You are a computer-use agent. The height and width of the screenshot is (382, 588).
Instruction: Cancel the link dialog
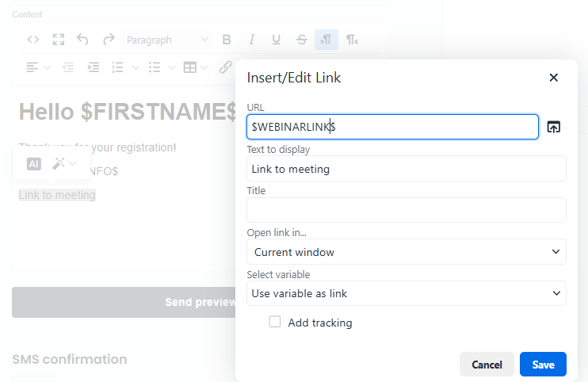(487, 365)
